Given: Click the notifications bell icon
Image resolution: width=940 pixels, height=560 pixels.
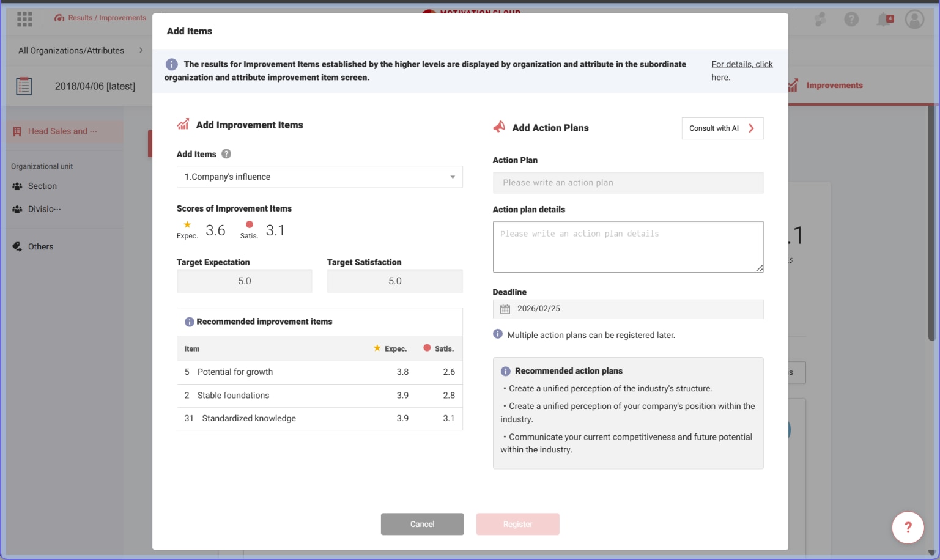Looking at the screenshot, I should [884, 20].
